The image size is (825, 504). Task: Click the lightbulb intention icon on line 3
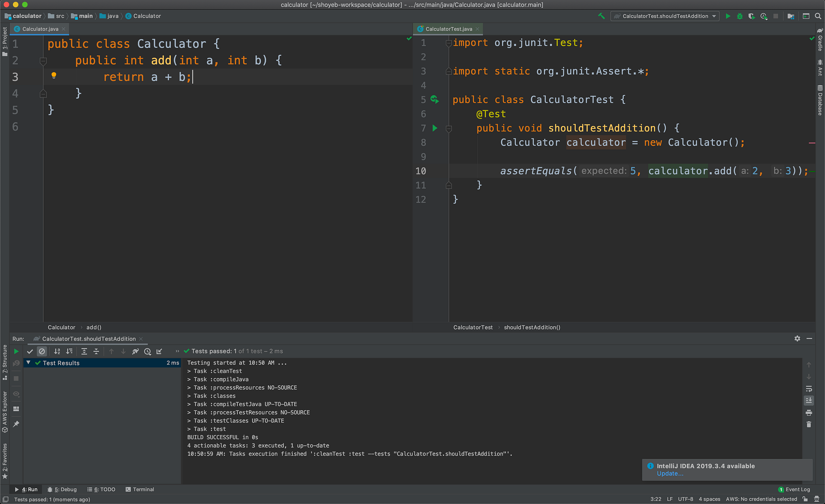click(54, 75)
